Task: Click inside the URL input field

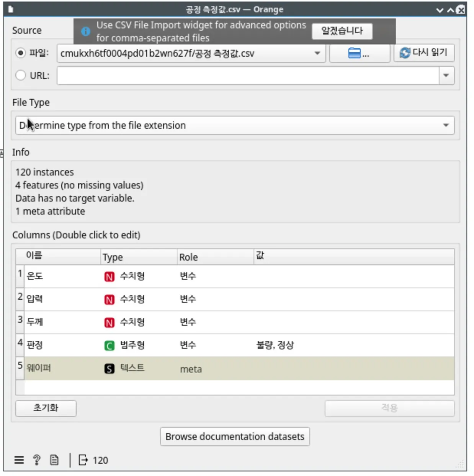Action: click(248, 76)
